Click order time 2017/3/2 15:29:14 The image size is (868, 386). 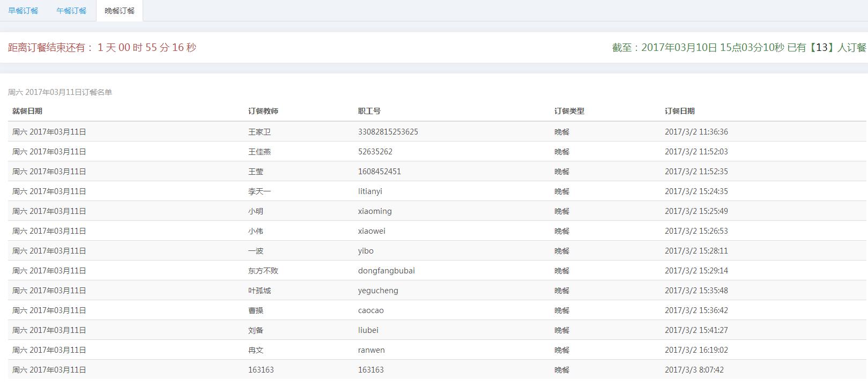pyautogui.click(x=696, y=271)
